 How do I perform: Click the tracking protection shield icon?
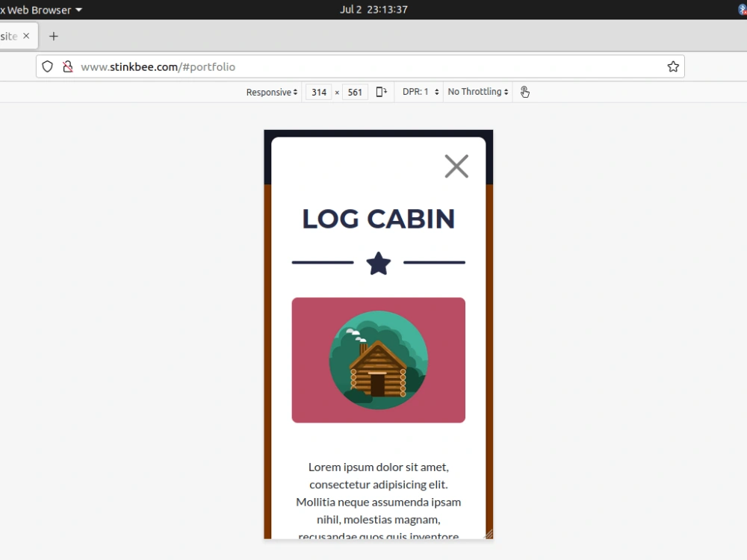[47, 66]
